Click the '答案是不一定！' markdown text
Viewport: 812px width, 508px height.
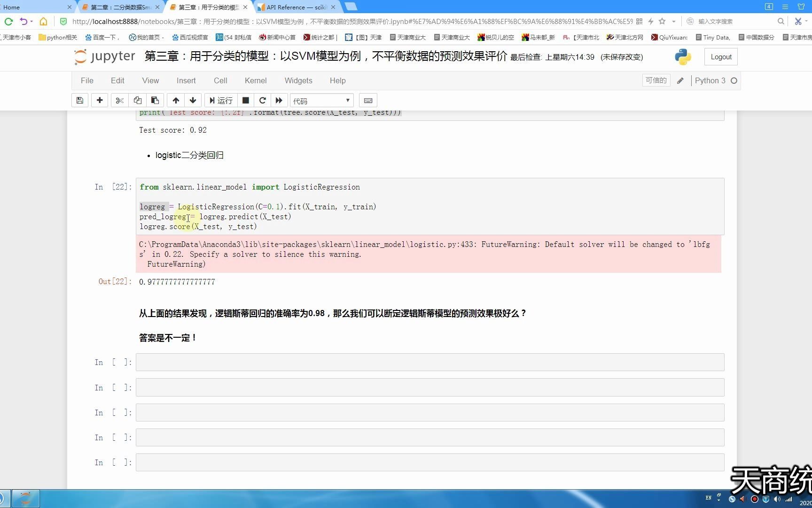coord(167,338)
